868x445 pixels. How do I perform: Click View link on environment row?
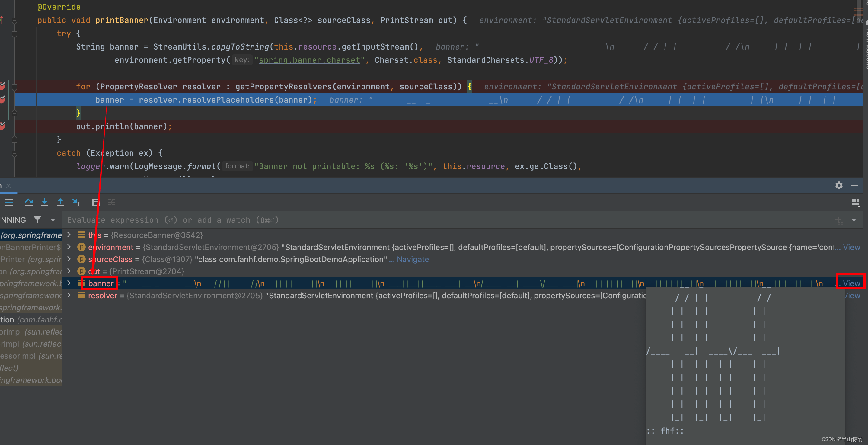pos(851,247)
